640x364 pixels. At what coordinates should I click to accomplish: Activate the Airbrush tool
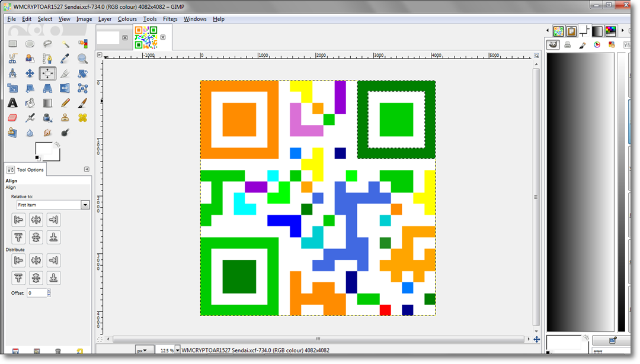pyautogui.click(x=30, y=118)
